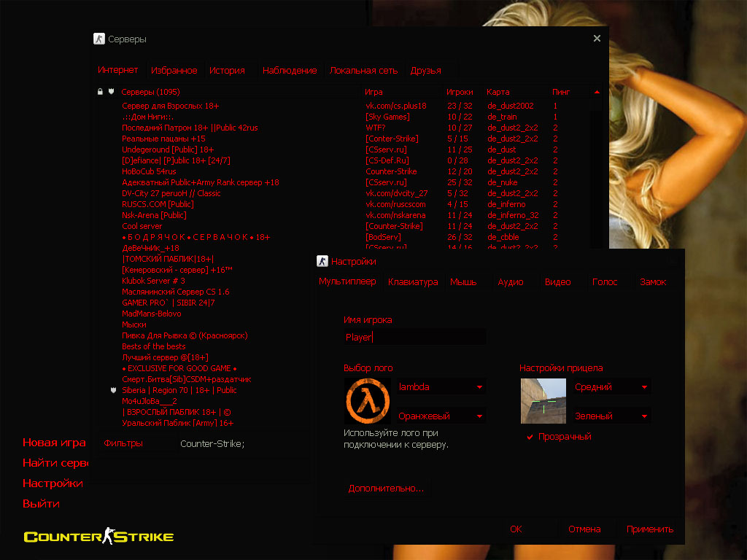Image resolution: width=747 pixels, height=560 pixels.
Task: Open the orange logo color dropdown
Action: tap(441, 416)
